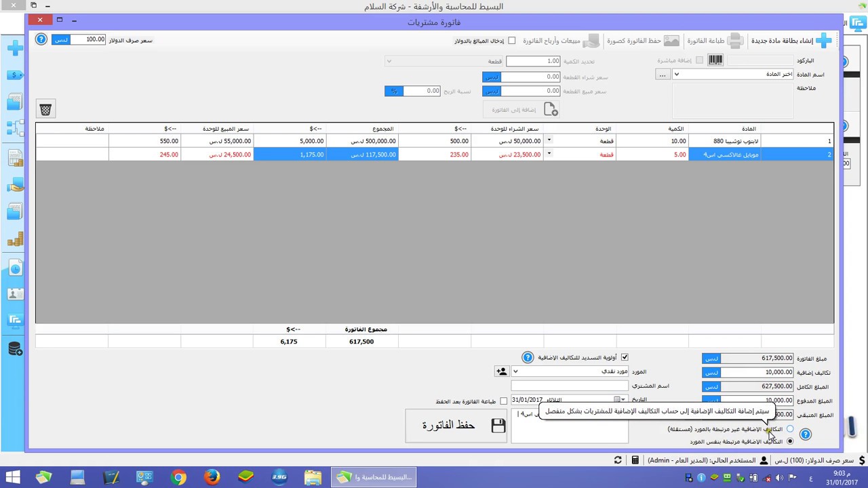Select additional costs independent of supplier option
Image resolution: width=868 pixels, height=488 pixels.
click(x=790, y=429)
